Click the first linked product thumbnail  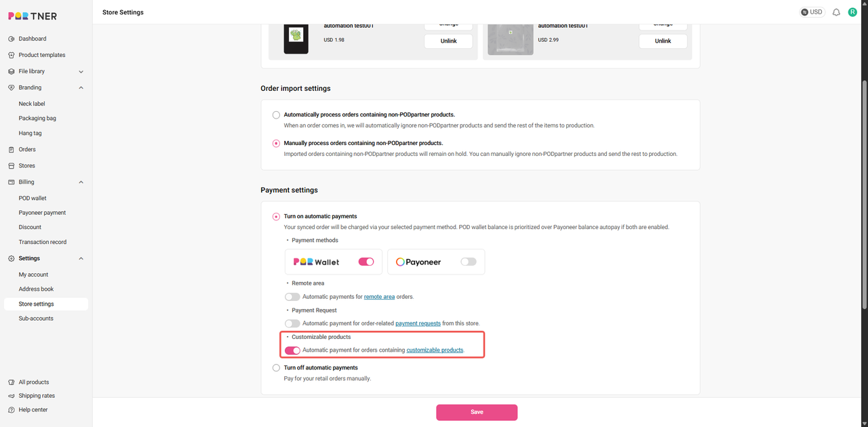coord(296,39)
